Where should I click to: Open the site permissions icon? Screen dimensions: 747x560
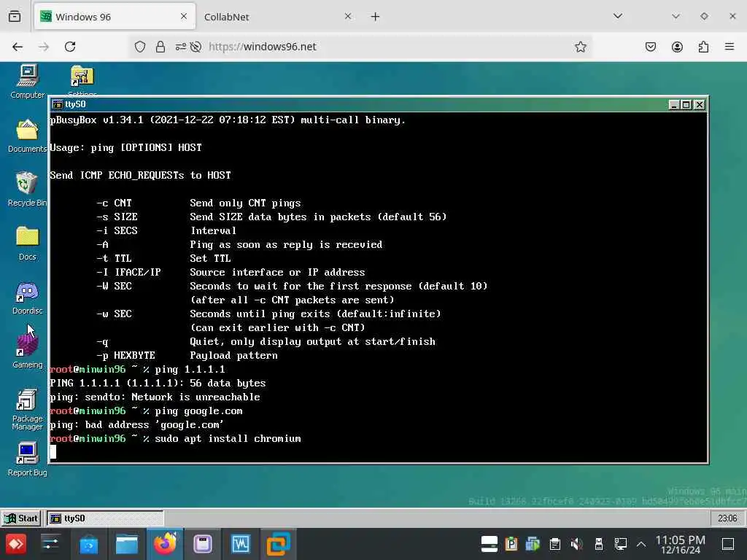[181, 47]
